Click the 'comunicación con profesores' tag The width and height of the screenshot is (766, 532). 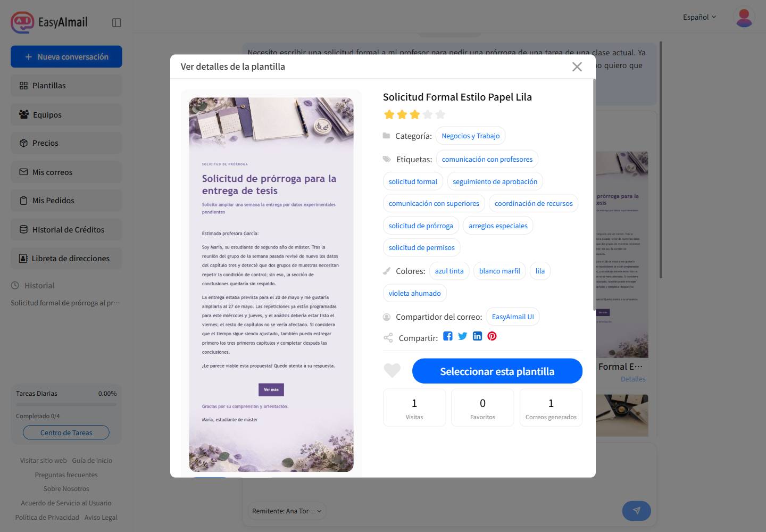pos(487,159)
